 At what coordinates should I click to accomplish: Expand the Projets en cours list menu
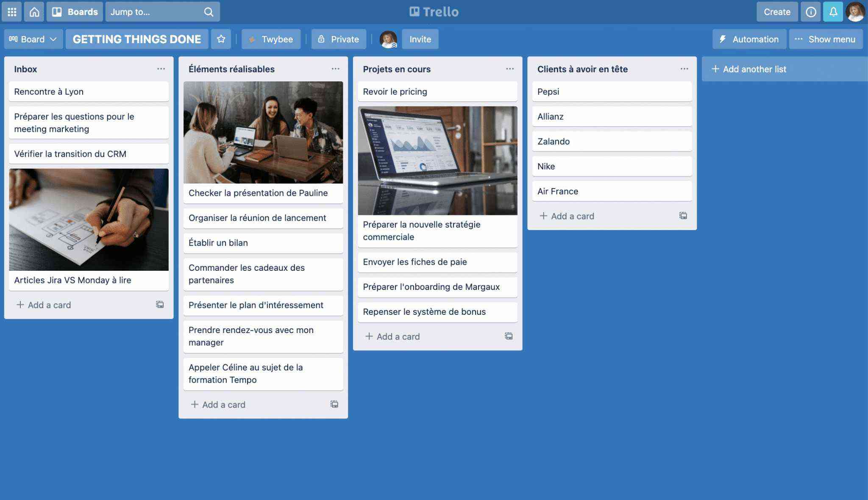coord(510,69)
